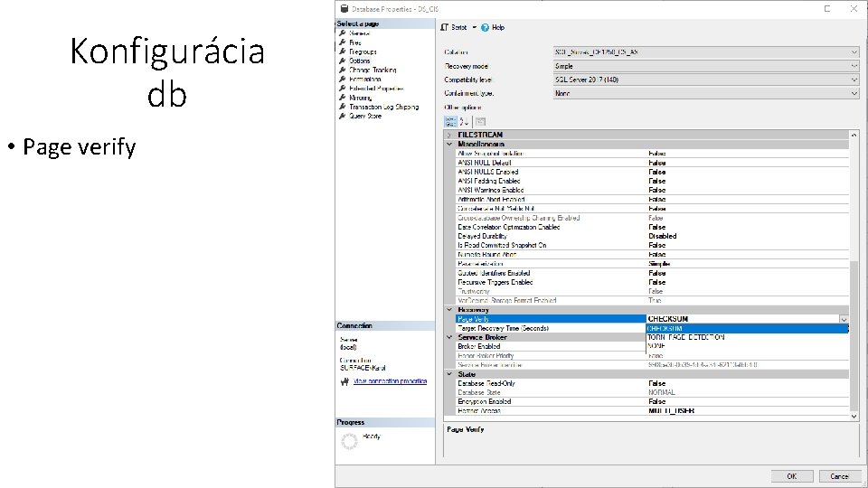Open the Query Store page

coord(364,117)
